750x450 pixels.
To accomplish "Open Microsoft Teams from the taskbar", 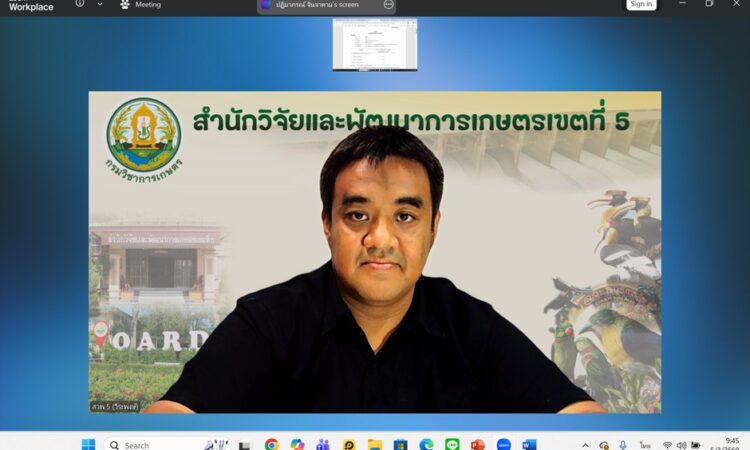I will pyautogui.click(x=323, y=444).
